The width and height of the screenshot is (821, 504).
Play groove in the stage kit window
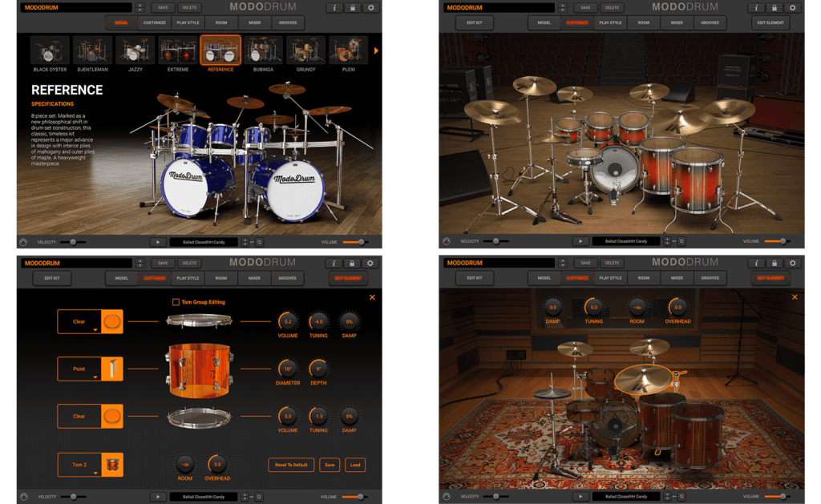(x=580, y=241)
